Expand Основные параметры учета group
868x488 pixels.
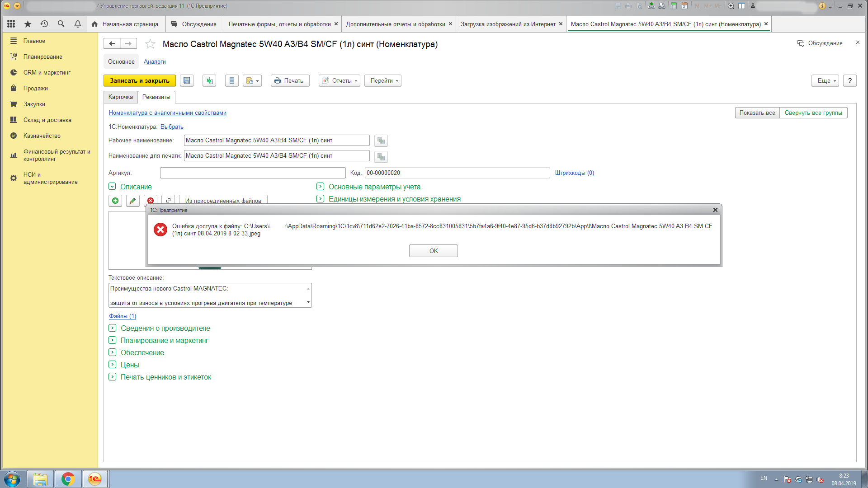(x=320, y=186)
